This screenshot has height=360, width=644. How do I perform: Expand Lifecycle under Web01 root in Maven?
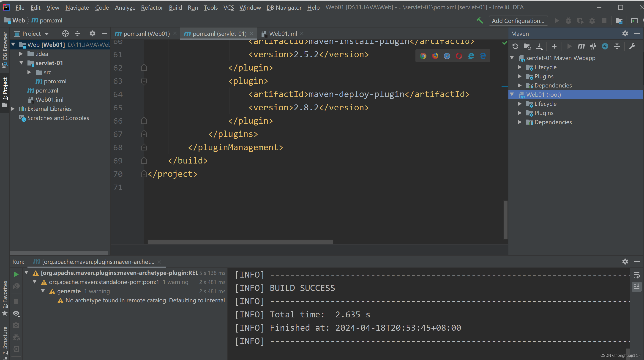pos(520,104)
